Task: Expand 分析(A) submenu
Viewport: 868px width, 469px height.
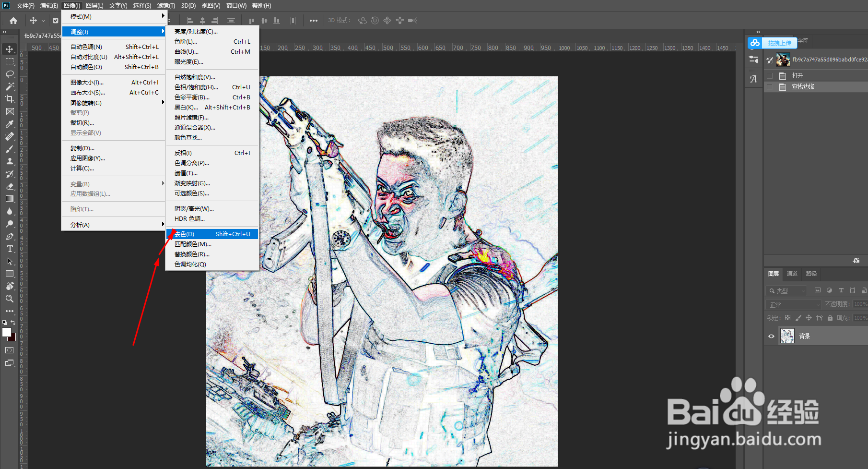Action: [114, 225]
